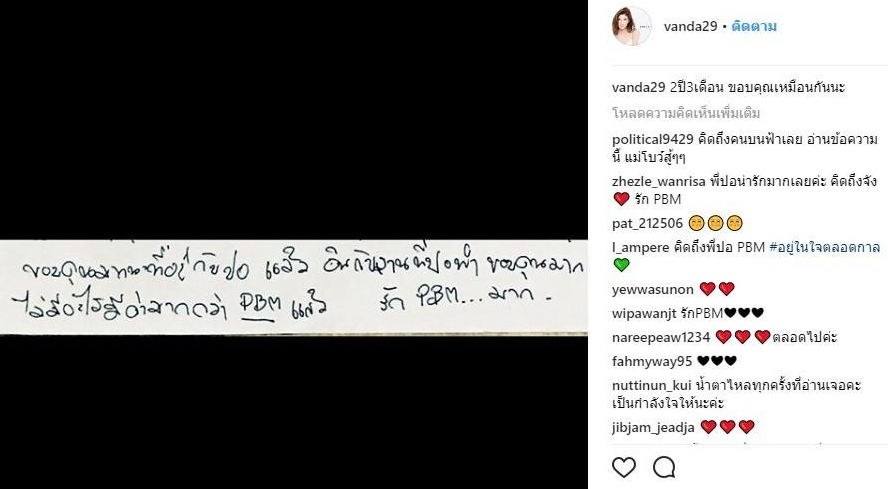
Task: Click the red heart after zhezle_wanrisa's comment
Action: tap(621, 199)
